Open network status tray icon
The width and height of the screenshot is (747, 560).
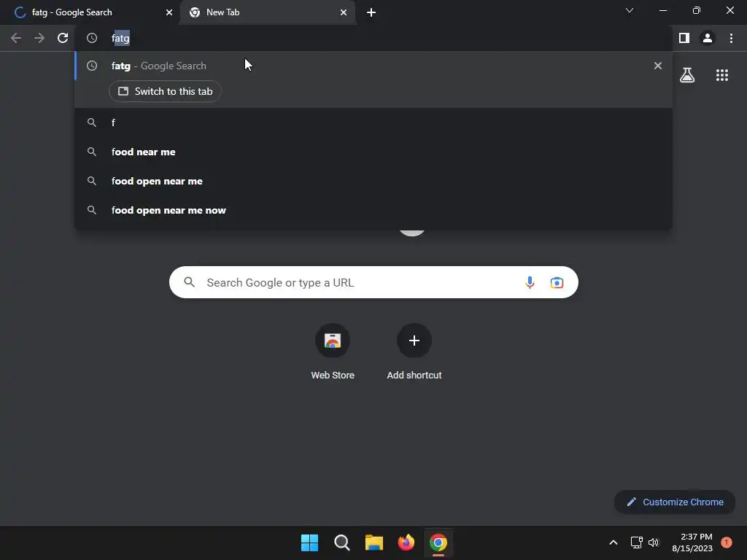pos(636,542)
